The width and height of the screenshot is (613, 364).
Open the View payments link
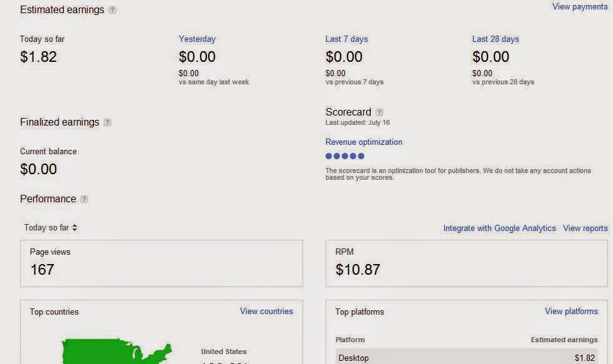pyautogui.click(x=579, y=7)
